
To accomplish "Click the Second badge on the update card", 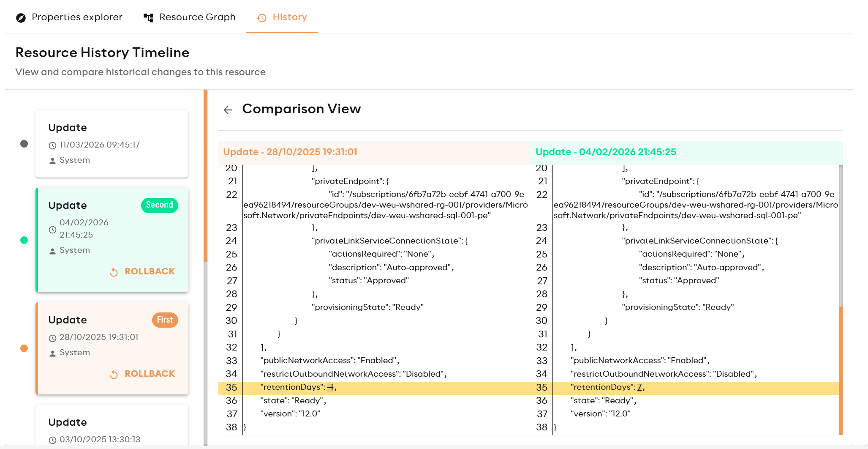I will [159, 205].
